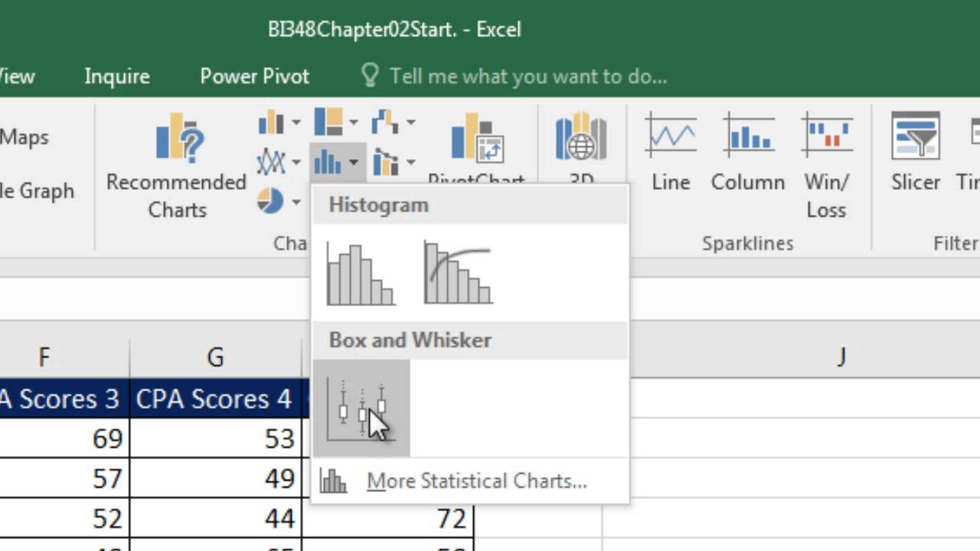Open More Statistical Charts option
The image size is (980, 551).
click(476, 481)
